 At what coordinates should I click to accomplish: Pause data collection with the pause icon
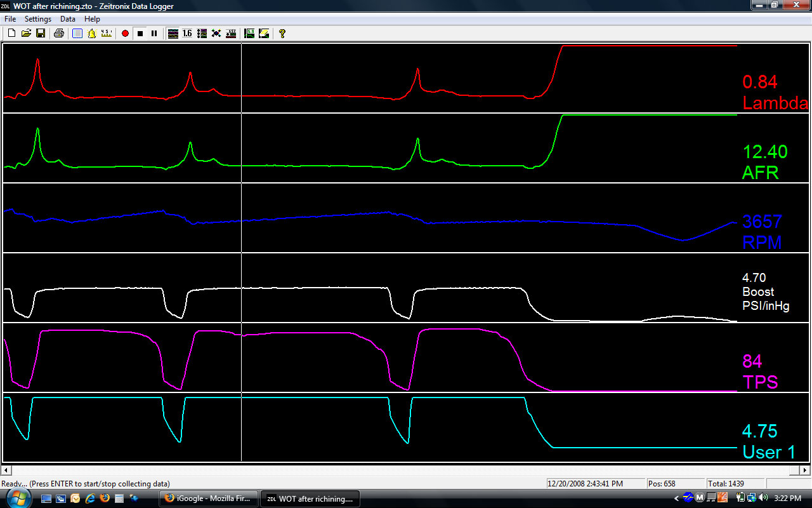tap(154, 33)
